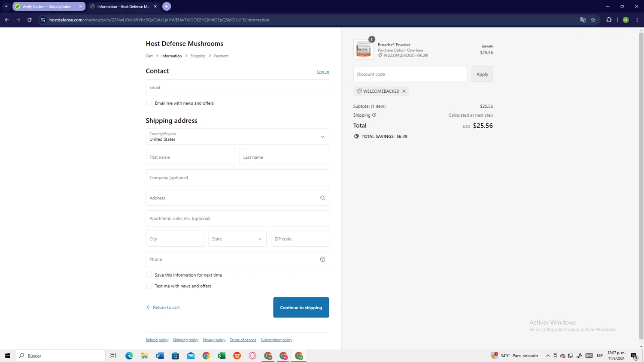
Task: Click the browser forward arrow
Action: click(18, 20)
